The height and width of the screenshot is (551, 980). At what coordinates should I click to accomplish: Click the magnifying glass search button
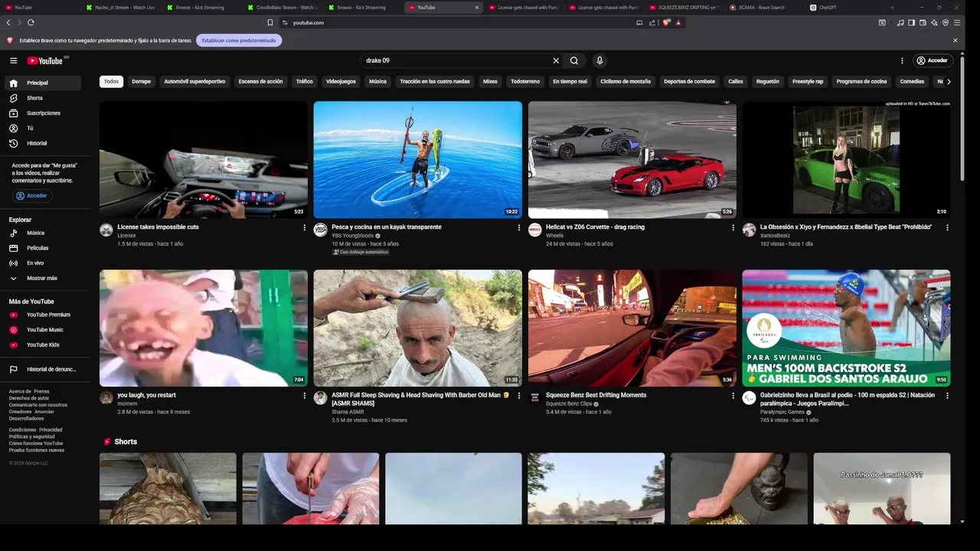tap(574, 60)
